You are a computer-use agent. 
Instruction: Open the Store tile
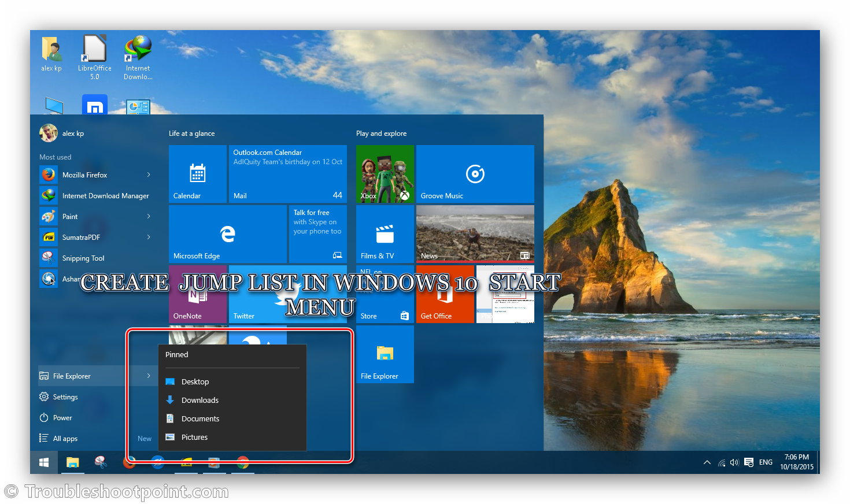pos(385,294)
